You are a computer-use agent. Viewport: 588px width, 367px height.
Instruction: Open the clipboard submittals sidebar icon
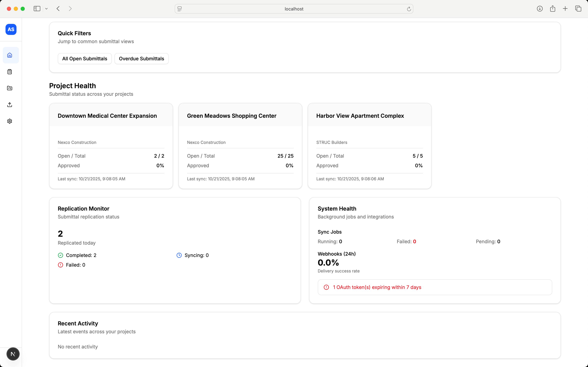(10, 72)
